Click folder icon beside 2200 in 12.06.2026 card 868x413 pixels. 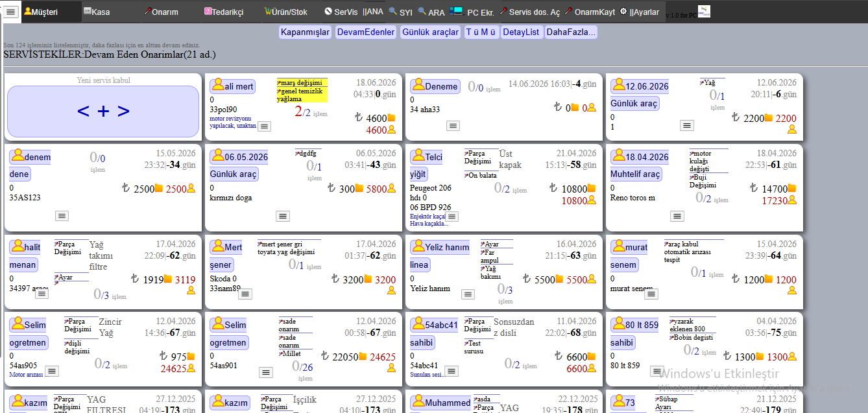769,118
